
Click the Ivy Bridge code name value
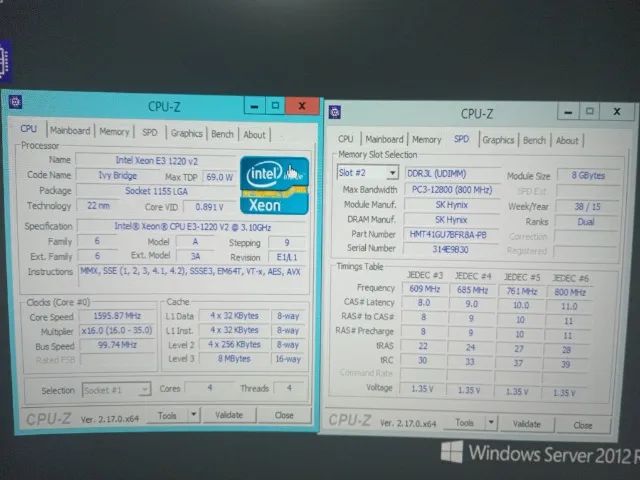click(x=118, y=176)
